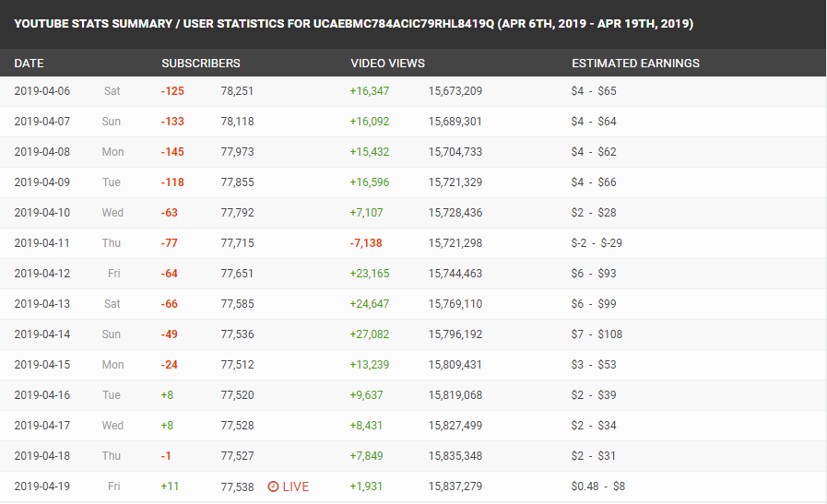Image resolution: width=827 pixels, height=504 pixels.
Task: Click total views 15,673,209
Action: point(455,91)
